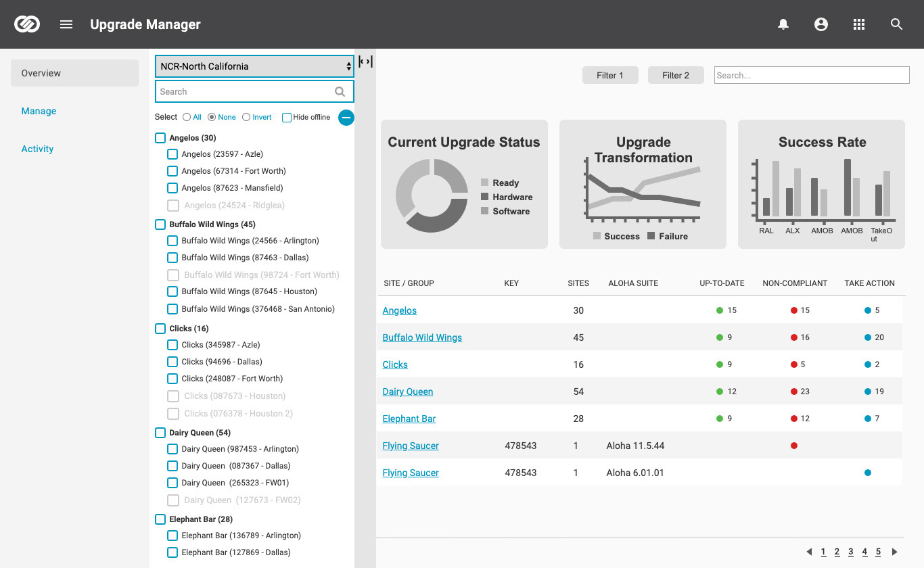Click the Current Upgrade Status donut chart
Screen dimensions: 924x568
click(432, 195)
